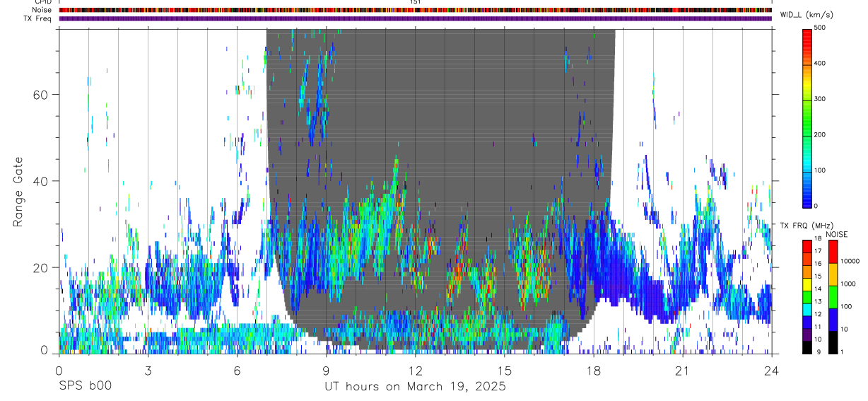Viewport: 868px width, 401px height.
Task: Click the TX Freq row label
Action: point(37,18)
